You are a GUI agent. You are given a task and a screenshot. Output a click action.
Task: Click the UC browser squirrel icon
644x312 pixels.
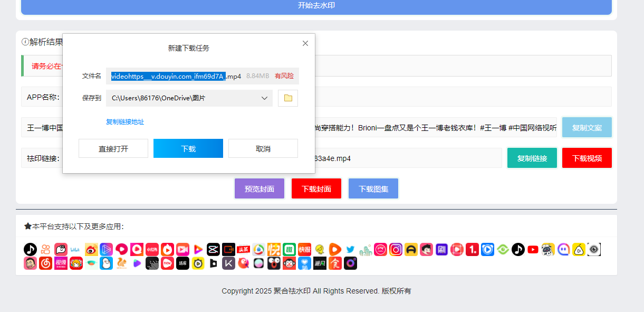coord(121,263)
